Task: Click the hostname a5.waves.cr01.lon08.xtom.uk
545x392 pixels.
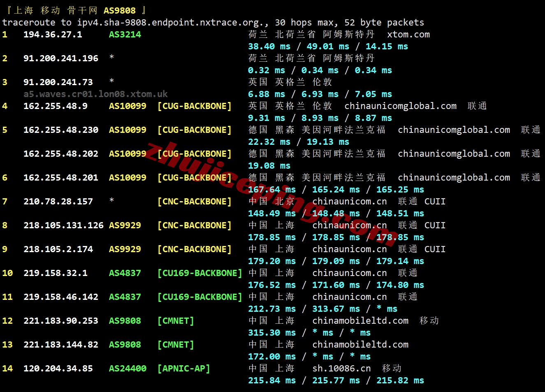Action: pyautogui.click(x=95, y=94)
